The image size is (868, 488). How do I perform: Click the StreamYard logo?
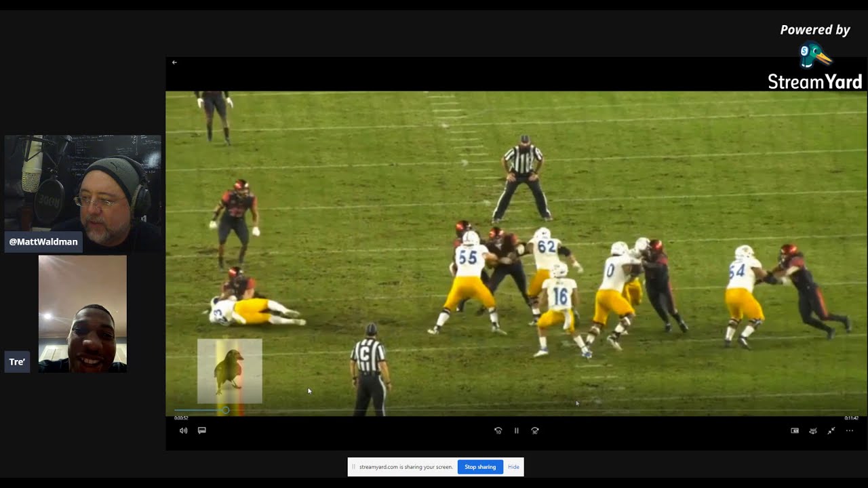(x=814, y=66)
